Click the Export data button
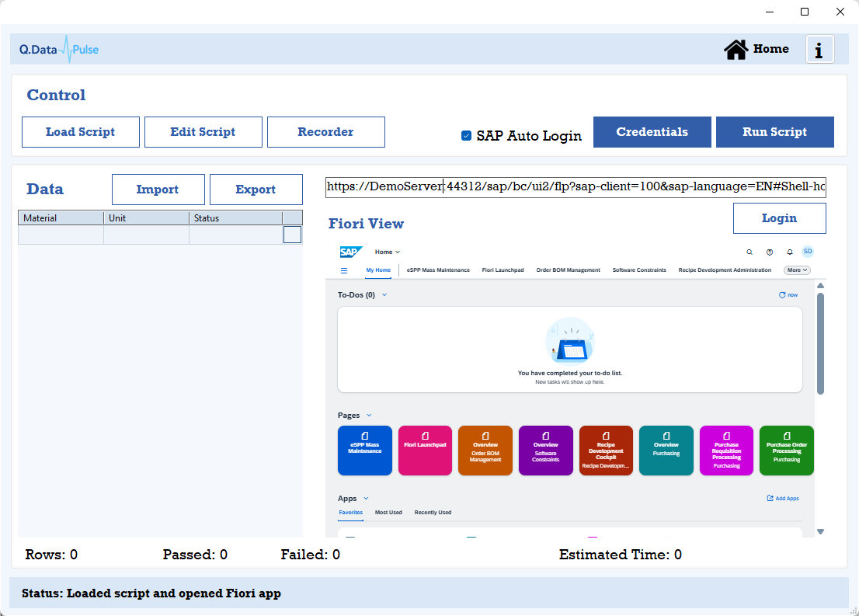Viewport: 859px width, 616px height. pos(256,190)
